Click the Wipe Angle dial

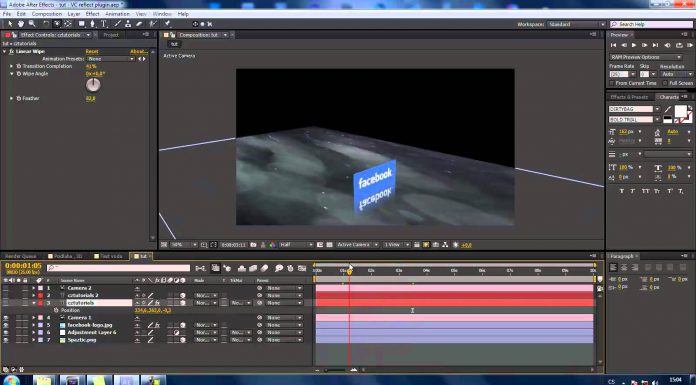point(93,84)
